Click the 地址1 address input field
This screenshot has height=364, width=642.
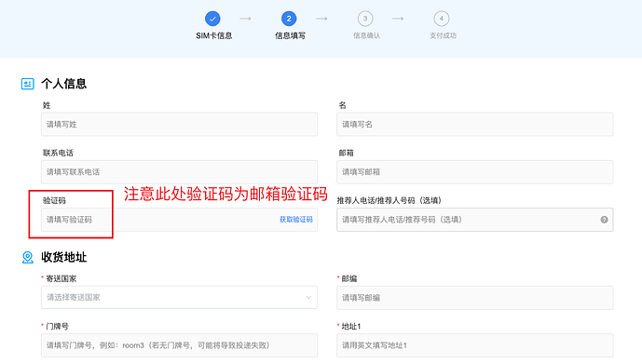pos(475,345)
